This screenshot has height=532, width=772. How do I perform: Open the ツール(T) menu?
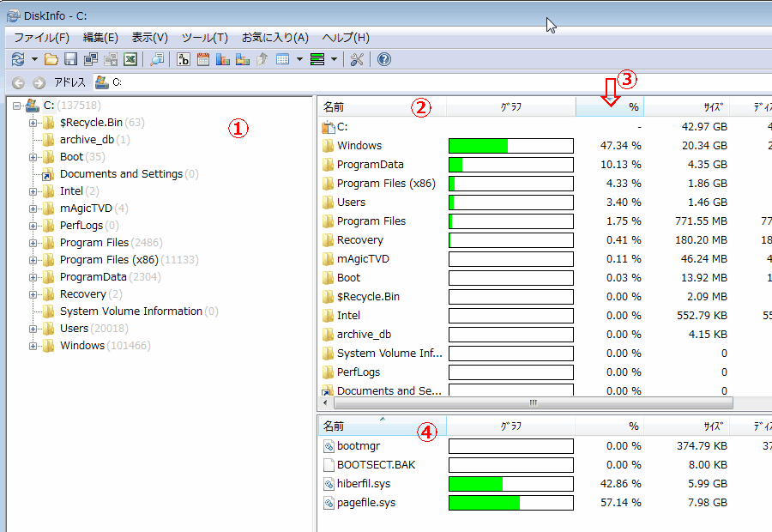tap(204, 38)
